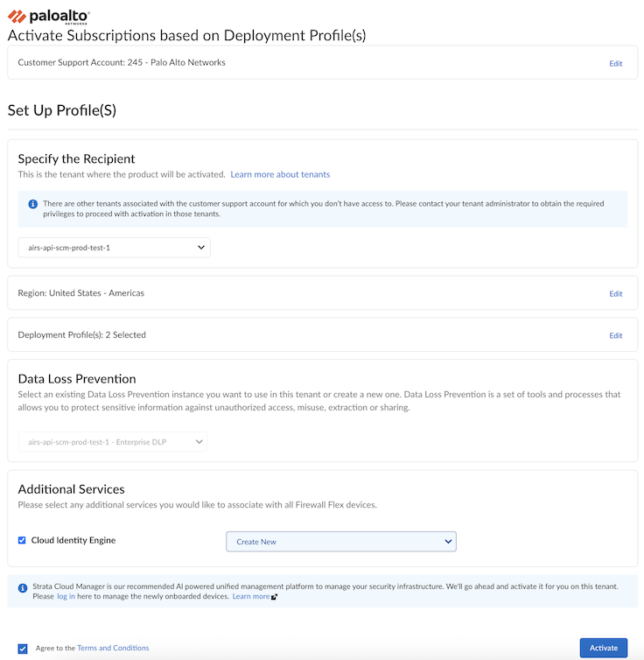Edit the Customer Support Account
The width and height of the screenshot is (644, 660).
tap(616, 64)
